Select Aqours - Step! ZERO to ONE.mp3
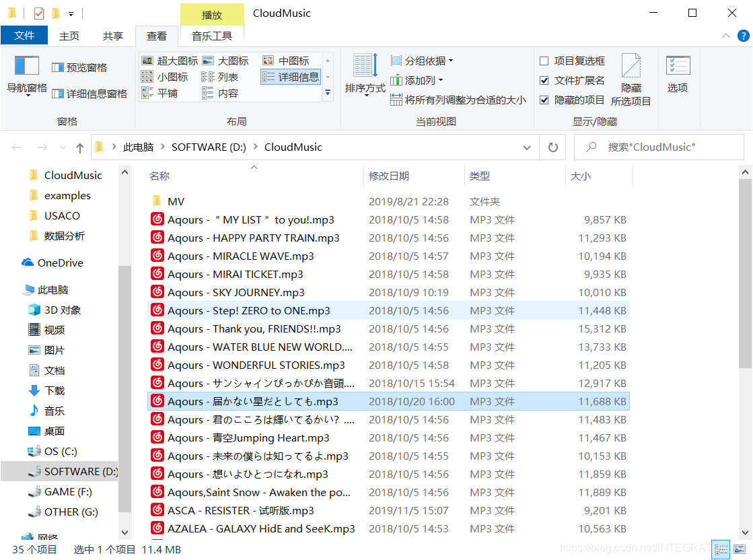The image size is (753, 560). [388, 311]
